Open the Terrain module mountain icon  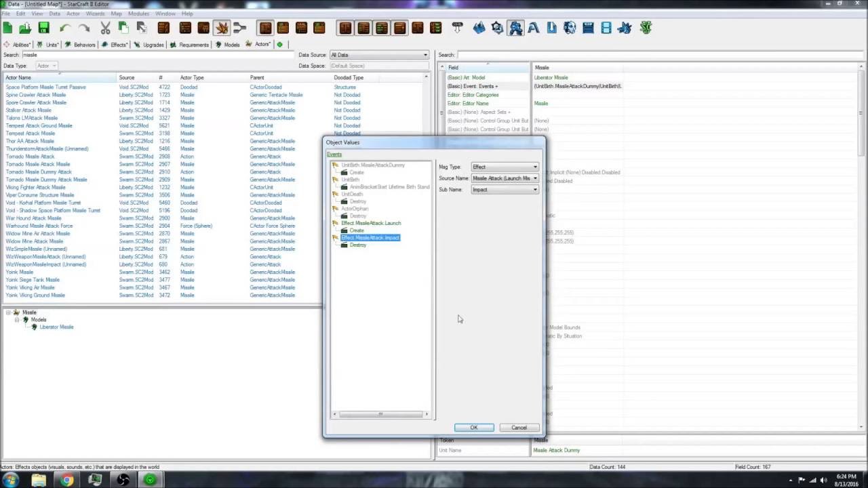coord(479,28)
